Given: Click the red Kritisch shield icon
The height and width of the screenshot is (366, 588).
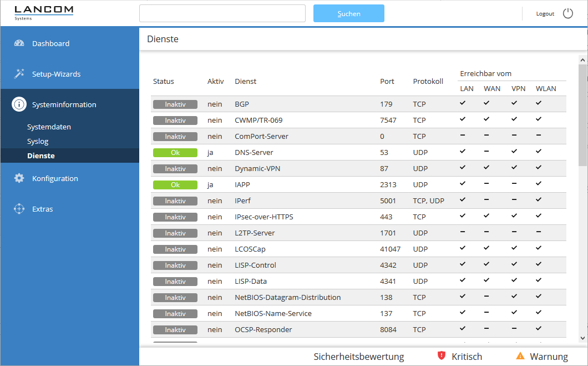Looking at the screenshot, I should click(442, 356).
